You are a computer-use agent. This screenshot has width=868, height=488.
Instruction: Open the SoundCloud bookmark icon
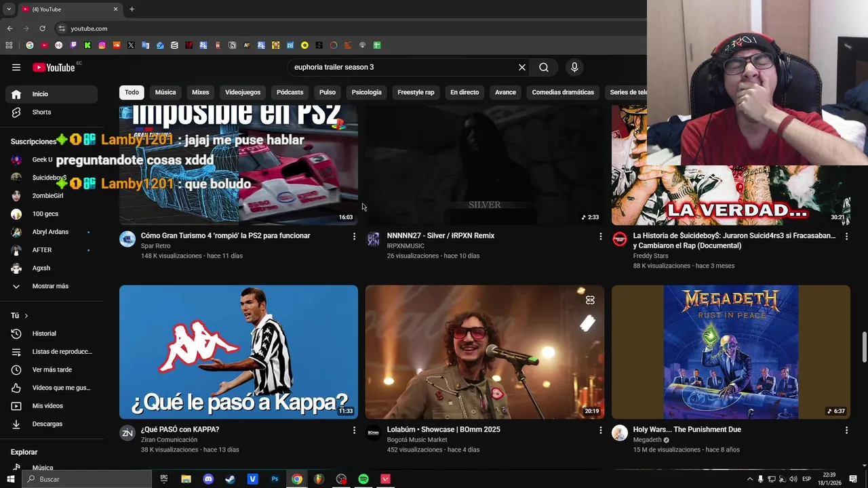[x=117, y=45]
